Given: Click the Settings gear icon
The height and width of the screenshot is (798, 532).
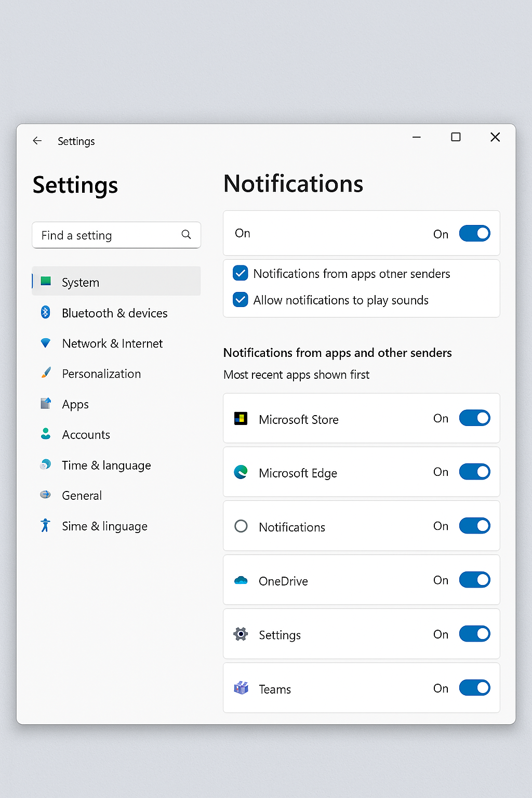Looking at the screenshot, I should tap(241, 634).
